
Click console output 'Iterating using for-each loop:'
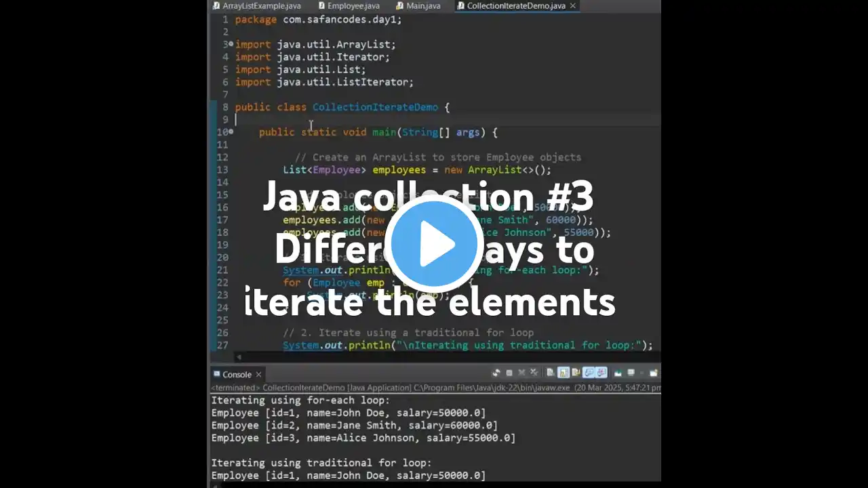300,401
